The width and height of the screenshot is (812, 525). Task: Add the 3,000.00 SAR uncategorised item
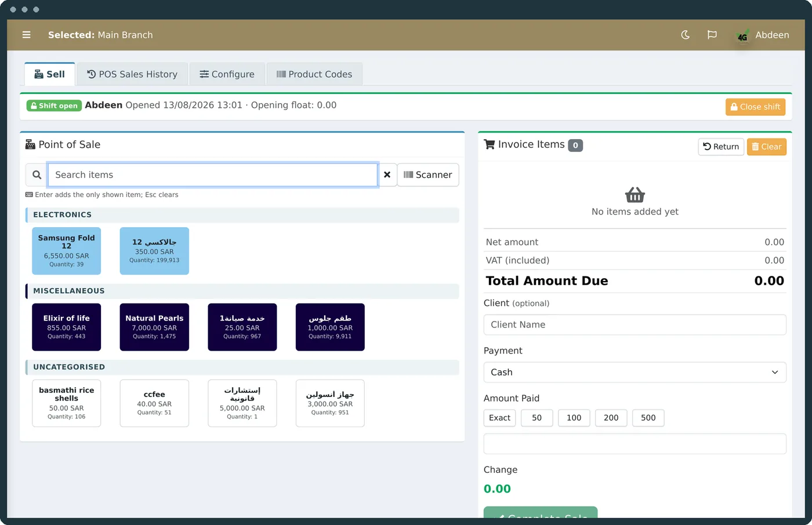(330, 403)
